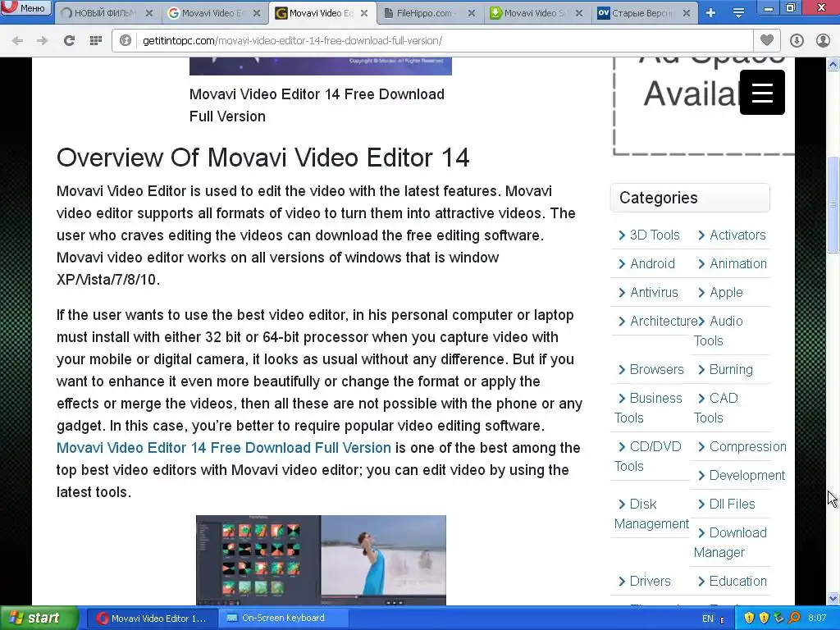Open Movavi Video Editor 14 Free Download link

(x=223, y=448)
